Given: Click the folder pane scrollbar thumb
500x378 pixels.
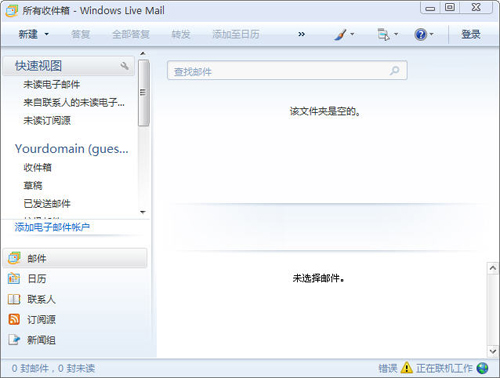Looking at the screenshot, I should [143, 93].
